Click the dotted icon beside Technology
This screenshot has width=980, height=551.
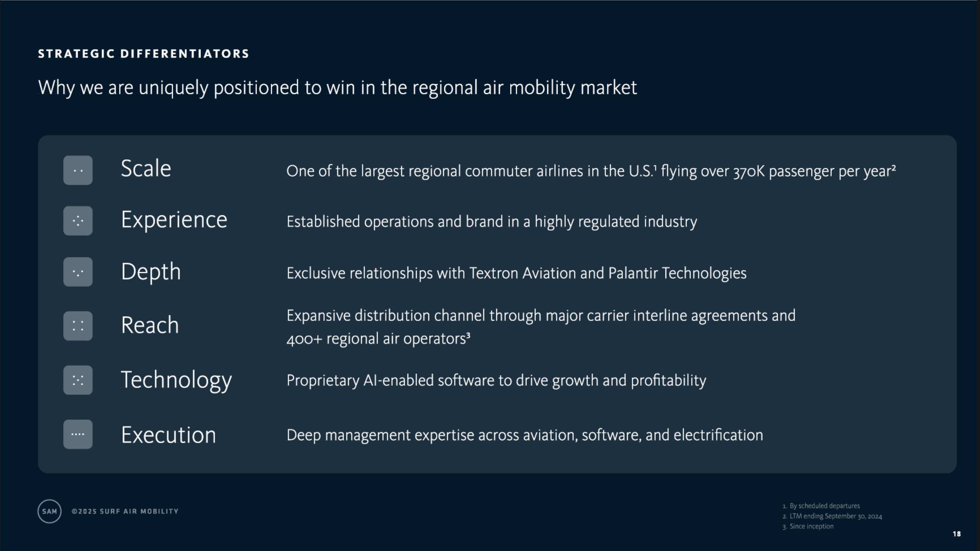point(78,380)
